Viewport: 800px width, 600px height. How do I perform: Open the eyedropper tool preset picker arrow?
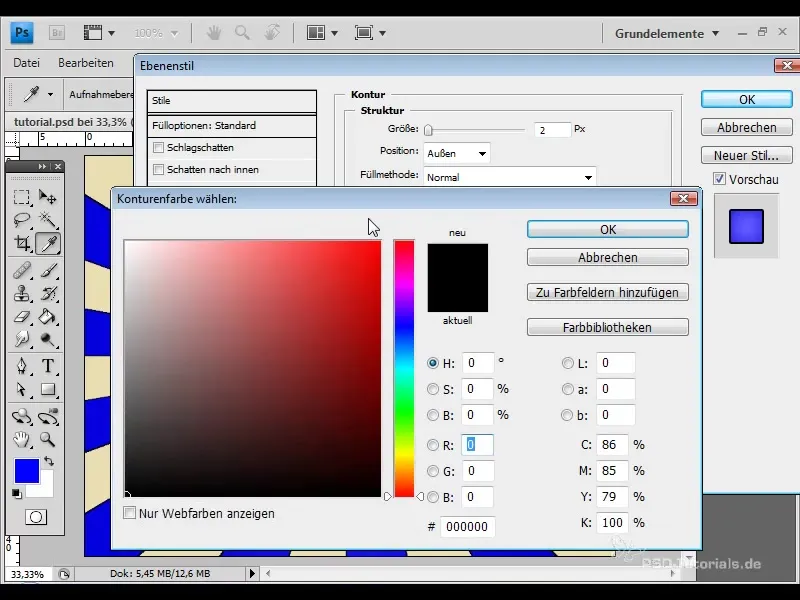point(50,94)
